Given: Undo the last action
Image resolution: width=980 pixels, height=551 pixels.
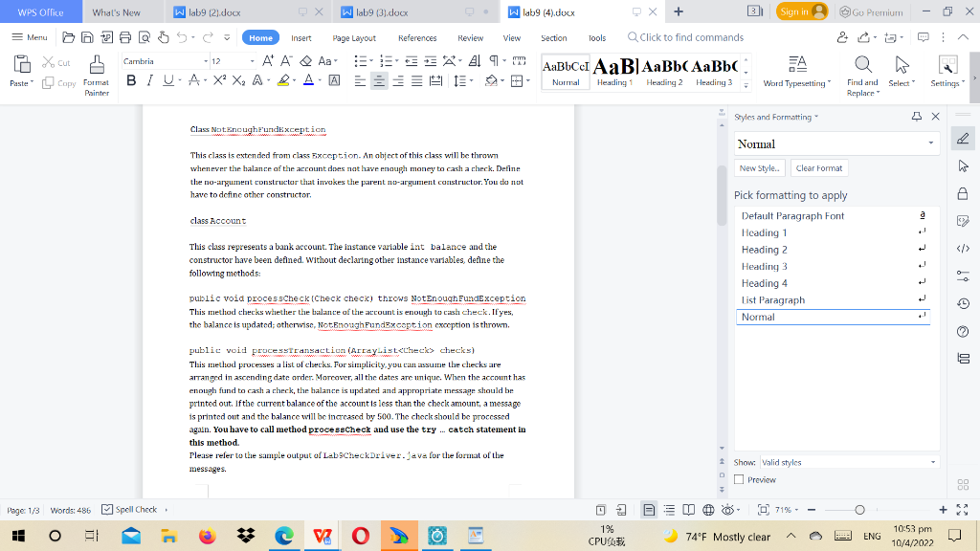Looking at the screenshot, I should click(x=182, y=37).
